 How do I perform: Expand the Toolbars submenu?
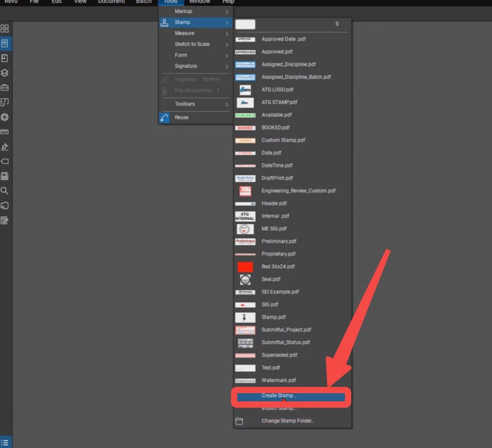[x=185, y=104]
